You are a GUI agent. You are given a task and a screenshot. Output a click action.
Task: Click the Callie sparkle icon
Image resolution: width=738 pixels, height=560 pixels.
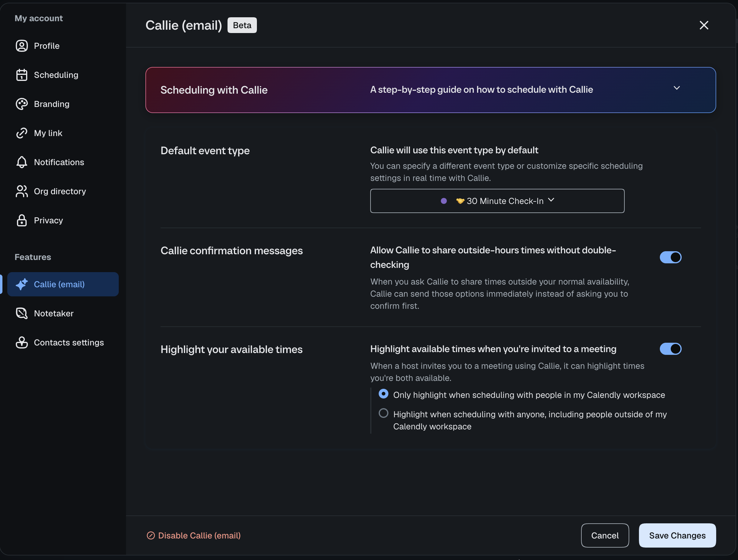point(22,284)
